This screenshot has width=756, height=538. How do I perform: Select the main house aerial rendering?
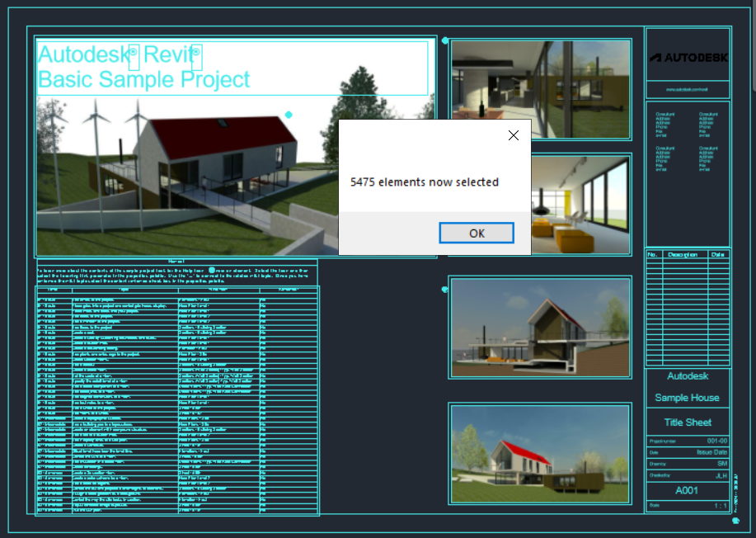click(188, 176)
